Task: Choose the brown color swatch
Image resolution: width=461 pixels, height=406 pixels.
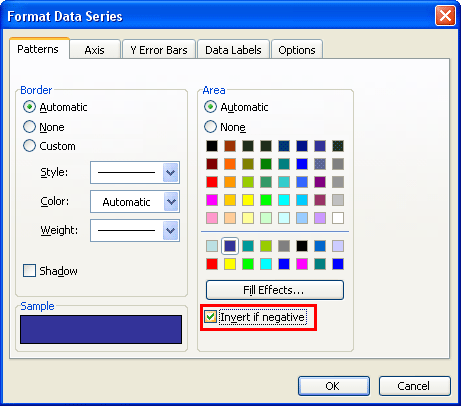Action: coord(230,146)
